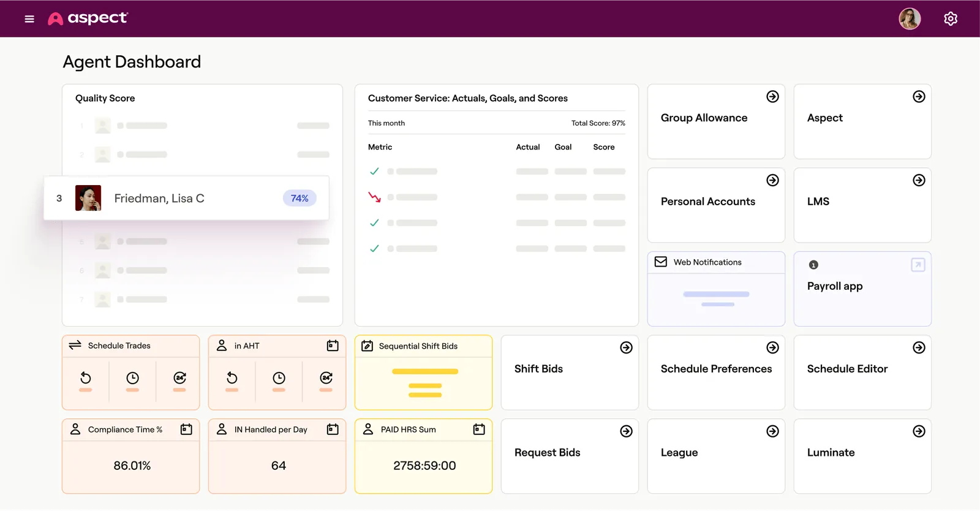Open the Luminate card
This screenshot has width=980, height=511.
862,456
